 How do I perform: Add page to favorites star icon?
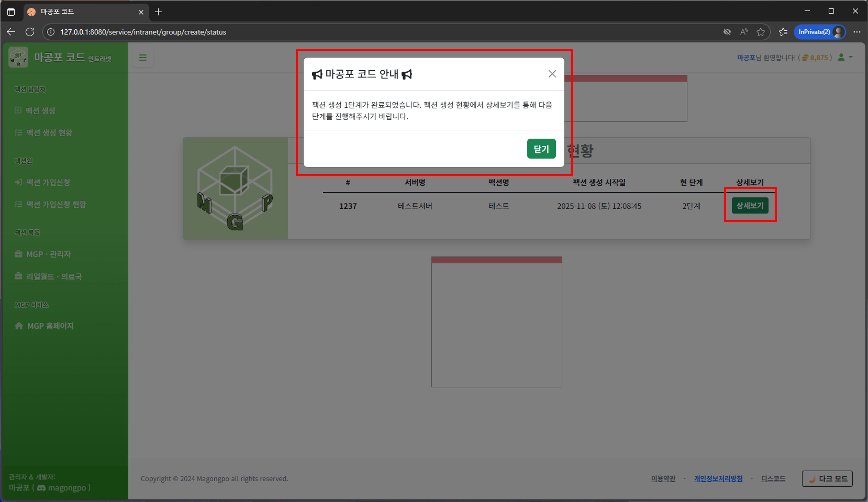pyautogui.click(x=760, y=32)
